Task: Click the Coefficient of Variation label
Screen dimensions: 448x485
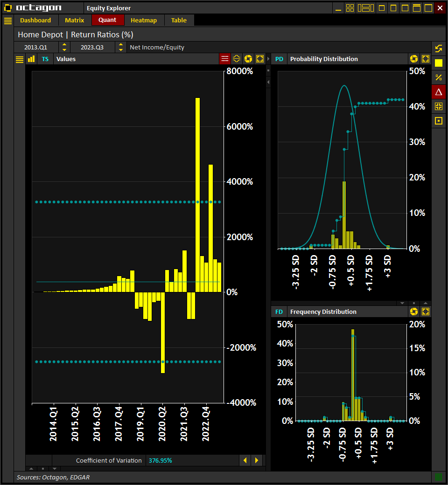Action: point(109,461)
